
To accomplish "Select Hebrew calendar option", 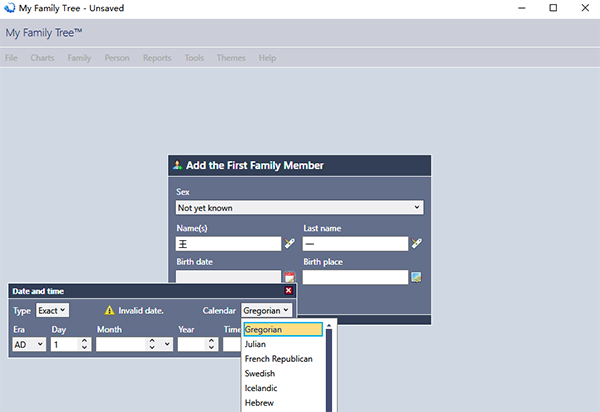I will pos(283,402).
